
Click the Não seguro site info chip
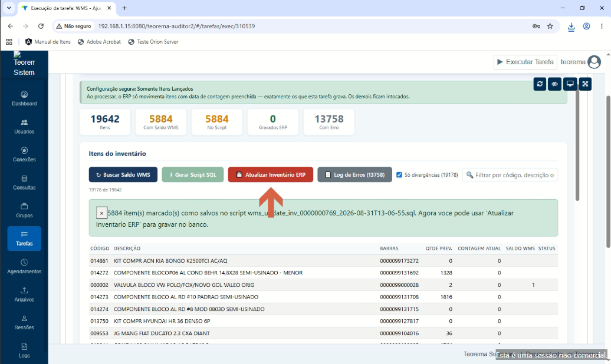coord(74,26)
